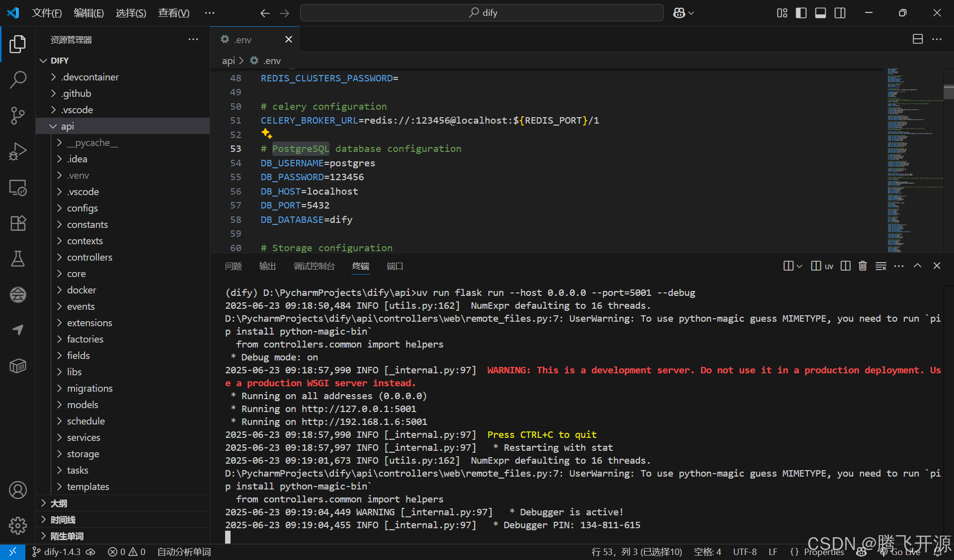Kill terminal with the trash icon
The width and height of the screenshot is (954, 560).
(863, 266)
